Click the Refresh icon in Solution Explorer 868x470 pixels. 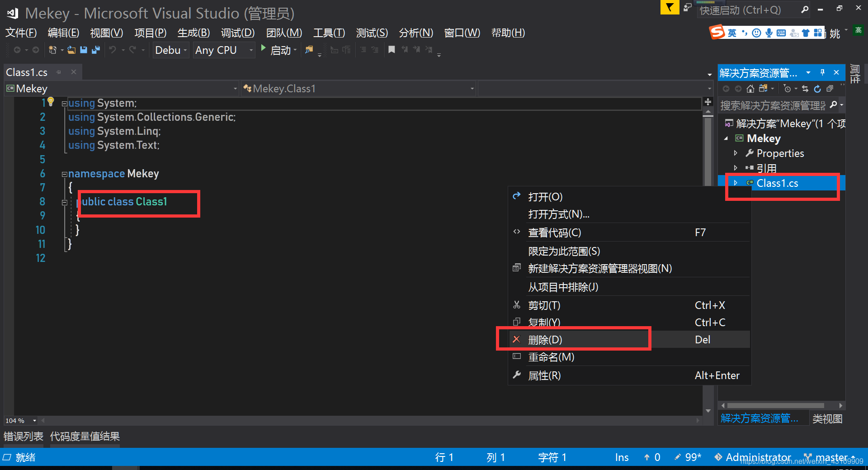click(817, 89)
